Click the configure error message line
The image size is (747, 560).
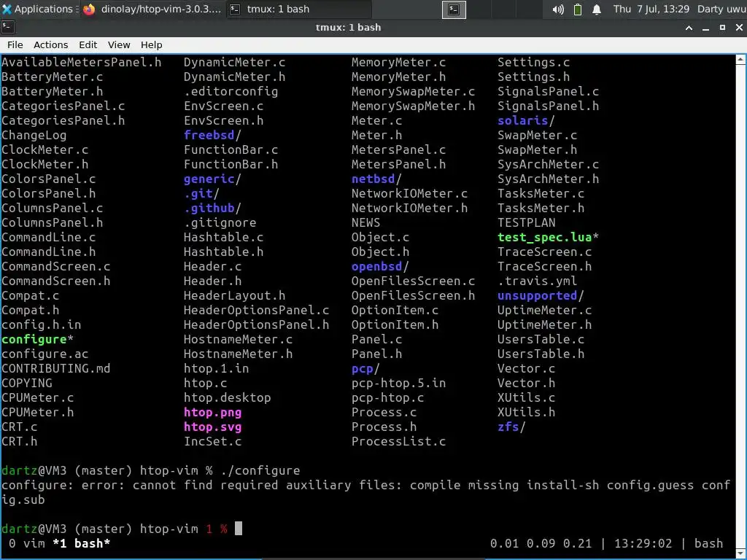[366, 492]
